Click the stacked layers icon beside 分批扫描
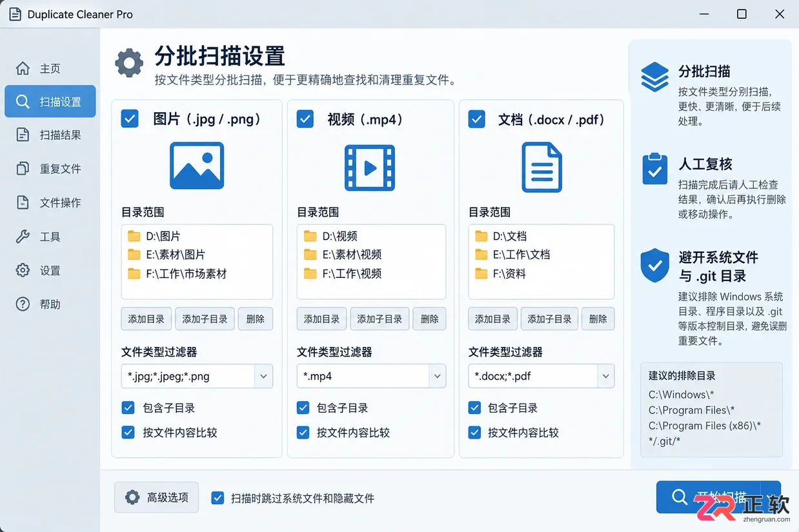This screenshot has width=799, height=532. pos(655,77)
